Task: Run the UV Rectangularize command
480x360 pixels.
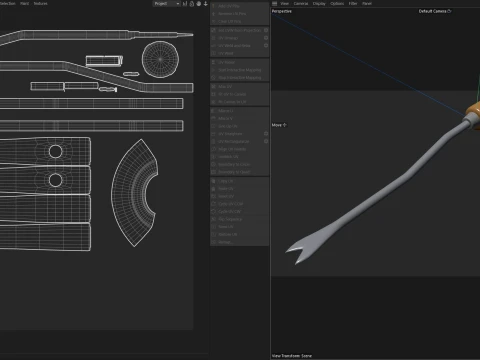Action: point(237,141)
